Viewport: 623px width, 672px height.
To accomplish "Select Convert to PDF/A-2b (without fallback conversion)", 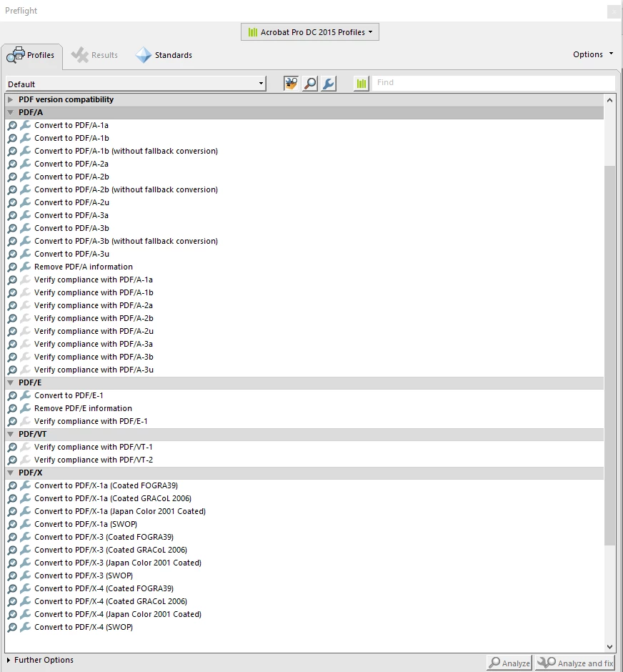I will click(126, 189).
